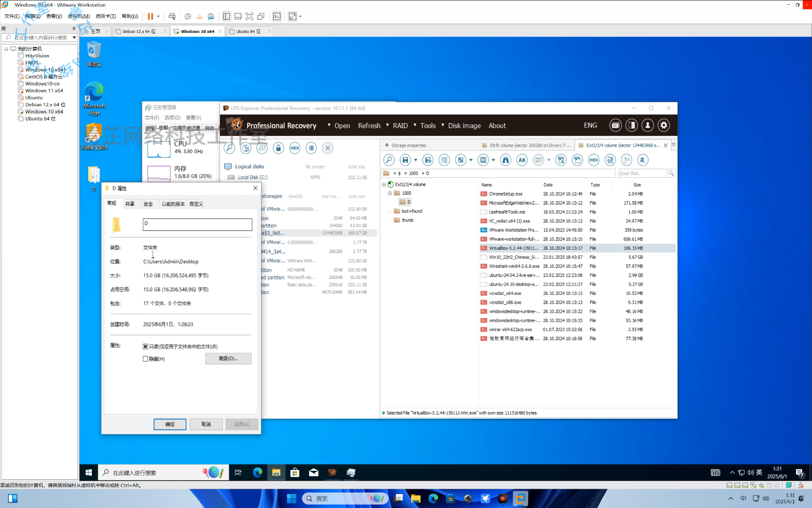Open UFS Explorer settings gear icon
The image size is (812, 508).
664,125
